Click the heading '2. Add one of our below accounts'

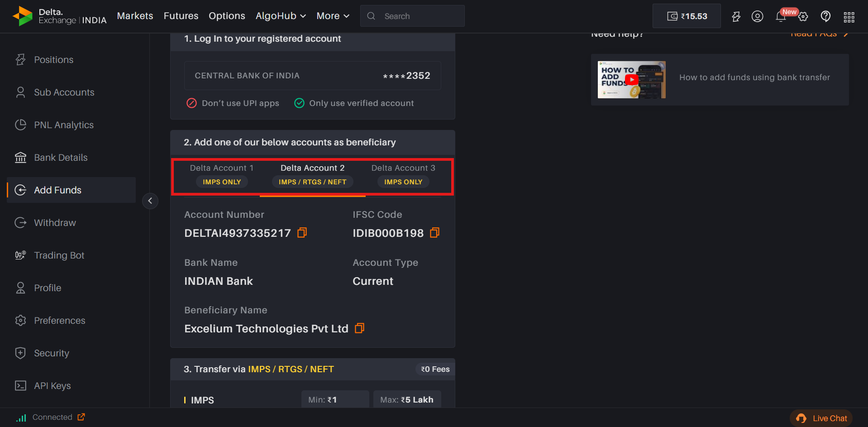290,142
